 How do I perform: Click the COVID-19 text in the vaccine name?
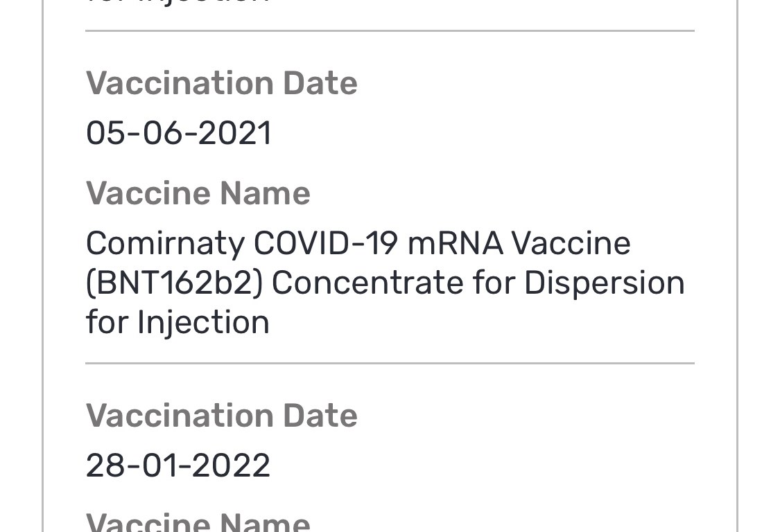325,244
